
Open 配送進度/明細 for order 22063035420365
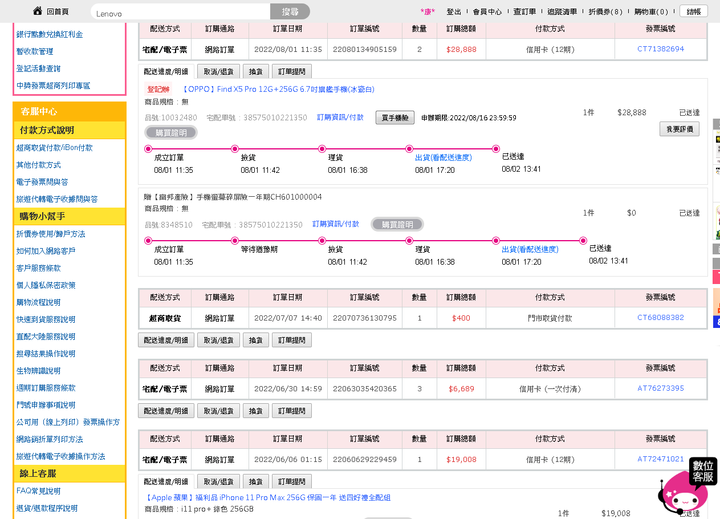point(166,411)
